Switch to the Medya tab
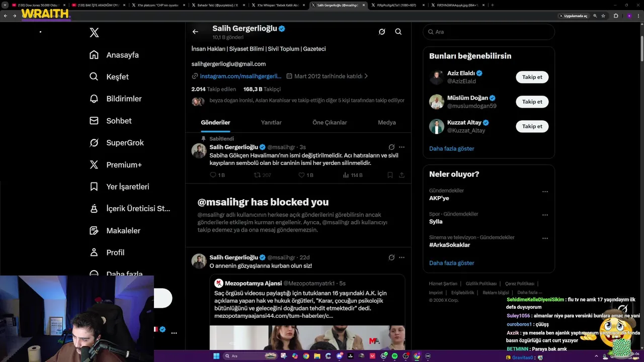 coord(387,122)
